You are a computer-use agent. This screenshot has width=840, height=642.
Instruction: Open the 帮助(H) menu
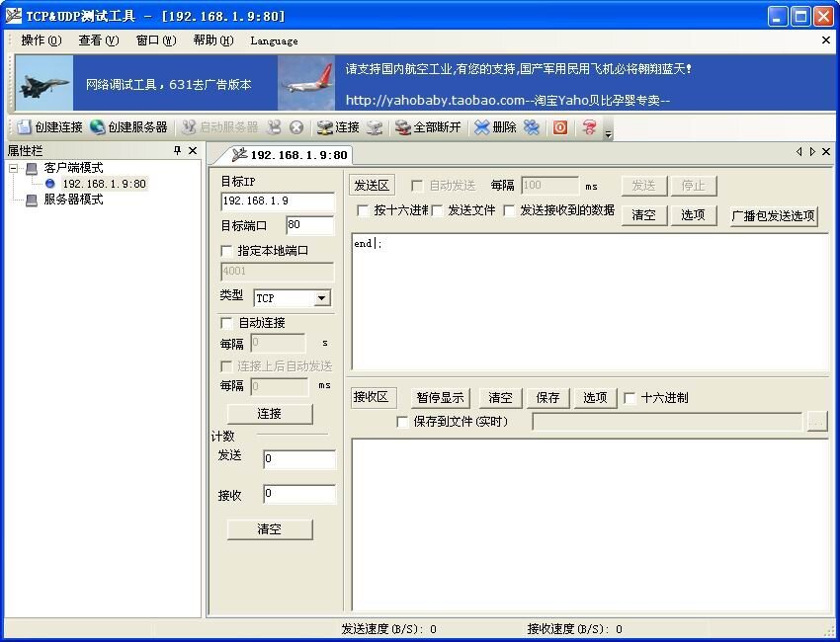(213, 40)
